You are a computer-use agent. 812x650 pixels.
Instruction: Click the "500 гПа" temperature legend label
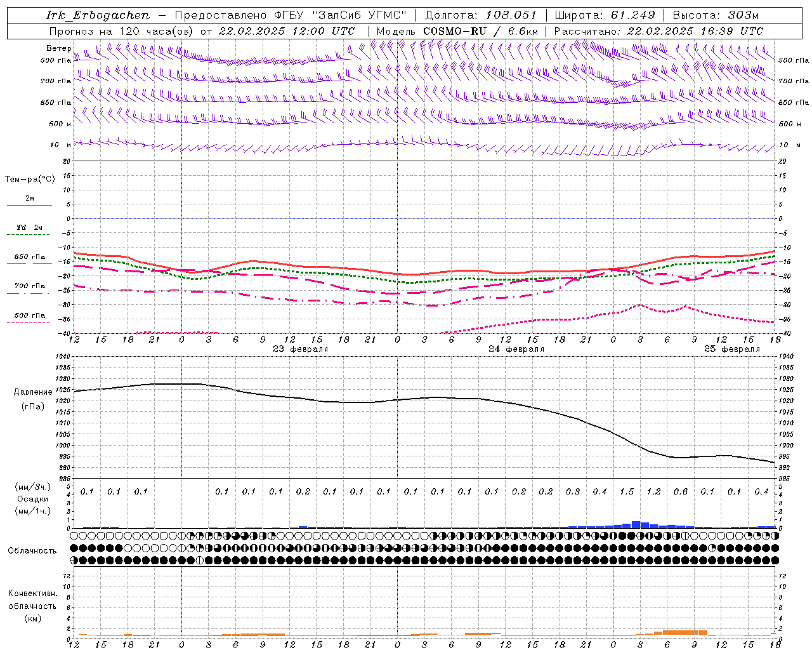(29, 315)
